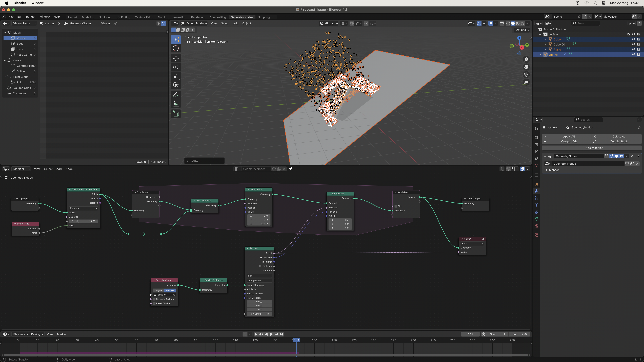Viewport: 644px width, 362px height.
Task: Enable the Separate Children checkbox
Action: coord(154,299)
